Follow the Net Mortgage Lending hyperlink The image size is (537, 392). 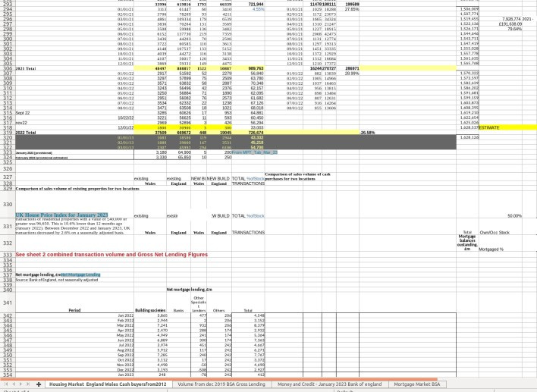(81, 274)
